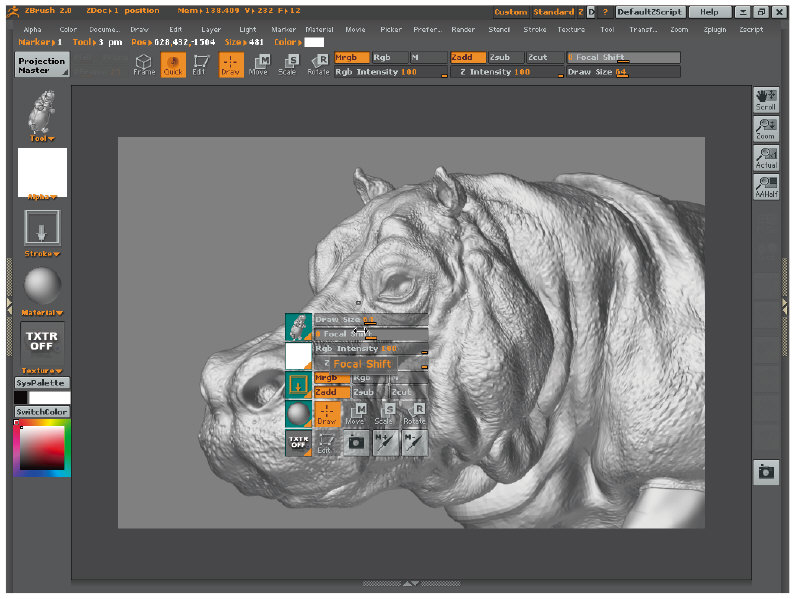Click the Frame icon in the top toolbar
The width and height of the screenshot is (794, 599).
[144, 65]
